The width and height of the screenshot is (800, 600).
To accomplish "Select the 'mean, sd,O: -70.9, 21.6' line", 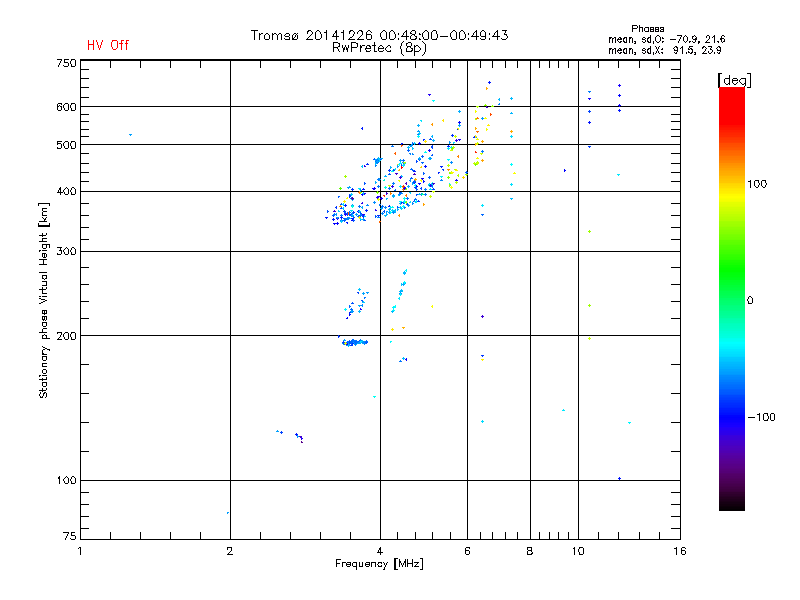I will (x=666, y=39).
